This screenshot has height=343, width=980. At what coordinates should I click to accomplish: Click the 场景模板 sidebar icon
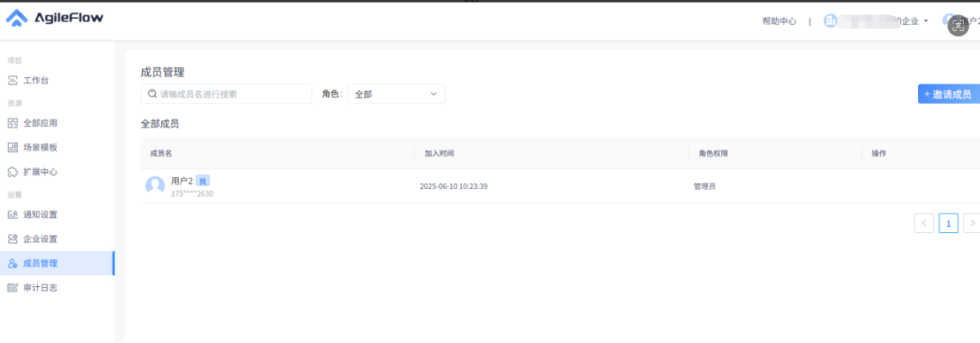(12, 147)
